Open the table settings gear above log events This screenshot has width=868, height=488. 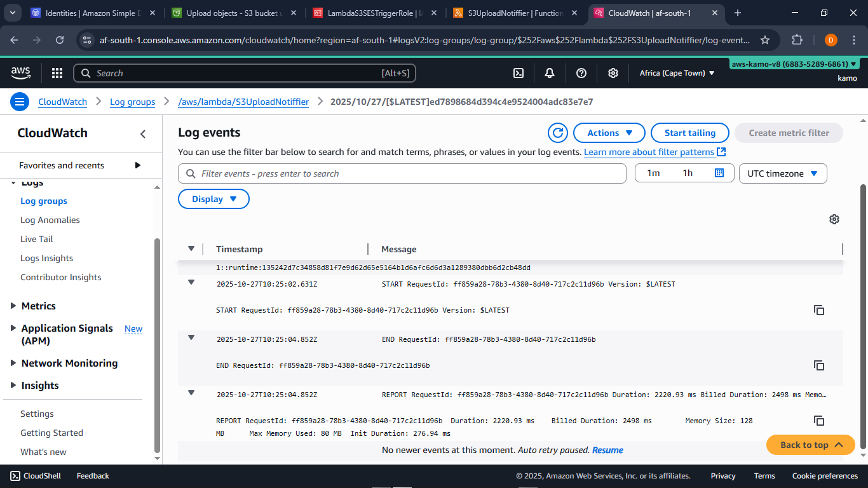tap(834, 219)
